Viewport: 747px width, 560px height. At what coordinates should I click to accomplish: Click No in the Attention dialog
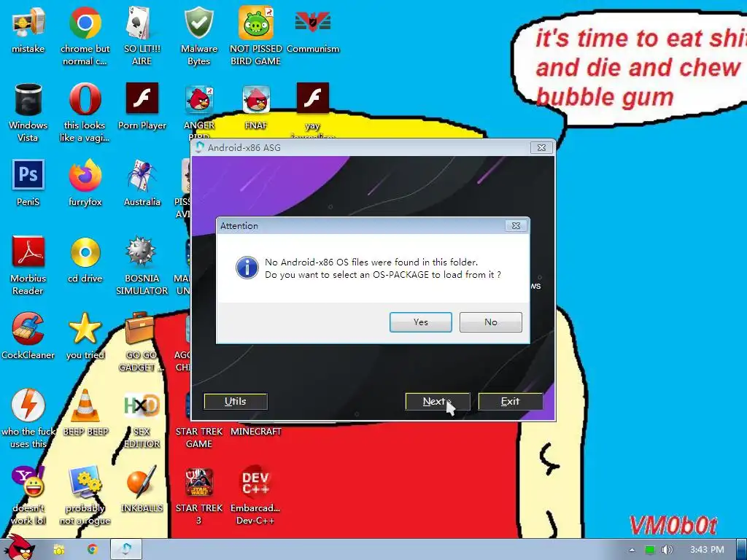pyautogui.click(x=491, y=322)
